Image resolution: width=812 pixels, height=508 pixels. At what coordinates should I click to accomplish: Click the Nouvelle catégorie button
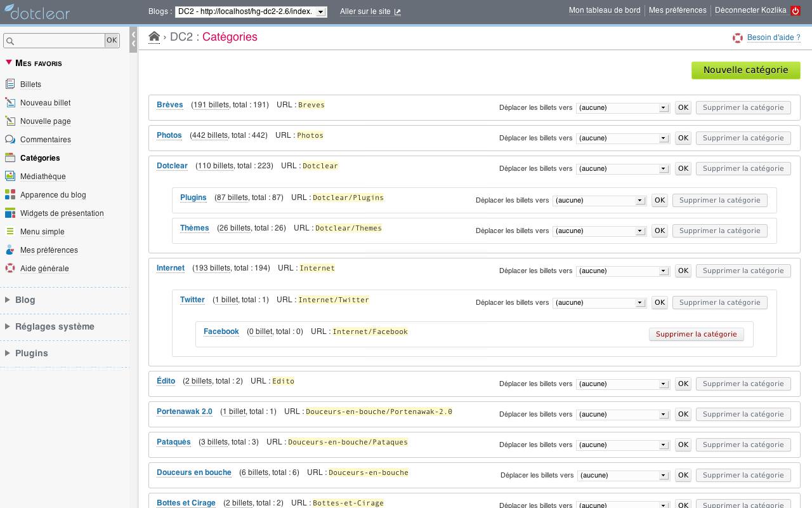[745, 70]
